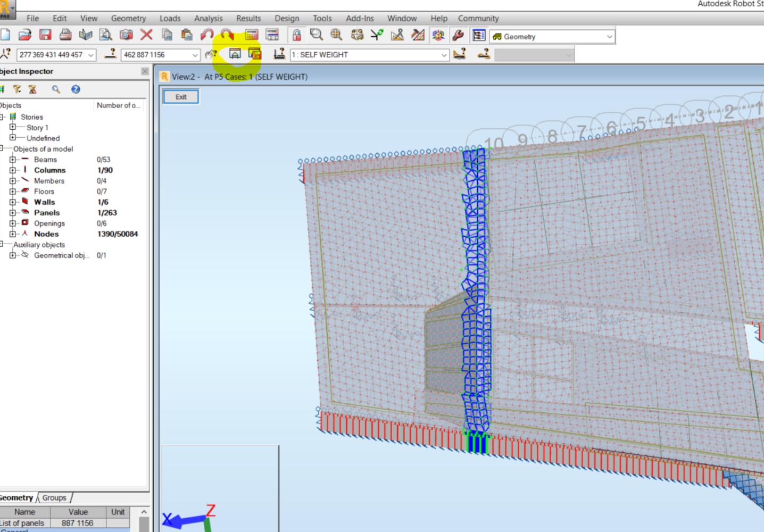This screenshot has width=764, height=532.
Task: Apply a filter in the Object Inspector
Action: point(17,89)
